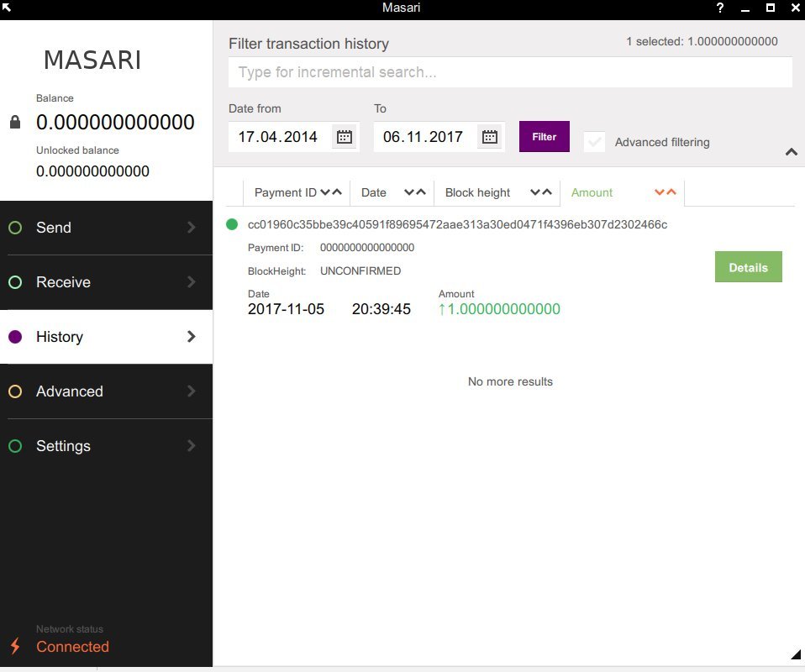Go to the Advanced section
The height and width of the screenshot is (672, 805).
(x=106, y=391)
